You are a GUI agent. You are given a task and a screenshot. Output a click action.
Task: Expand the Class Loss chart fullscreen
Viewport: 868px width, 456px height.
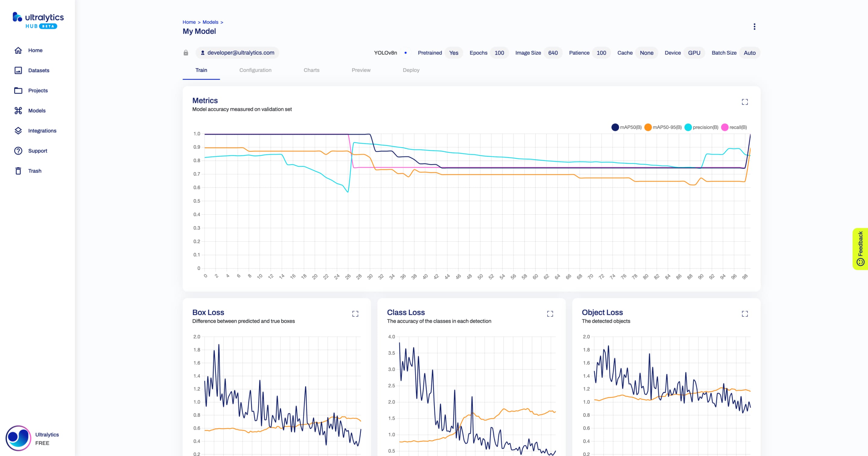[550, 314]
